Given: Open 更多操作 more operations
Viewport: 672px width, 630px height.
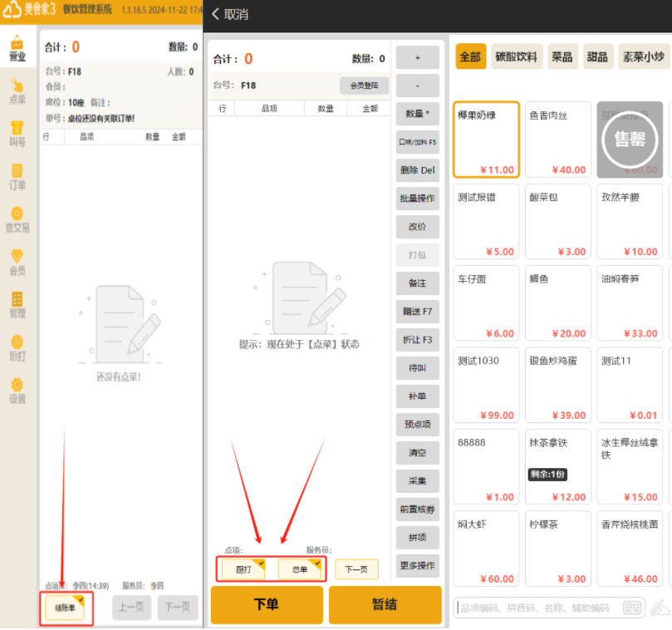Looking at the screenshot, I should pyautogui.click(x=418, y=566).
